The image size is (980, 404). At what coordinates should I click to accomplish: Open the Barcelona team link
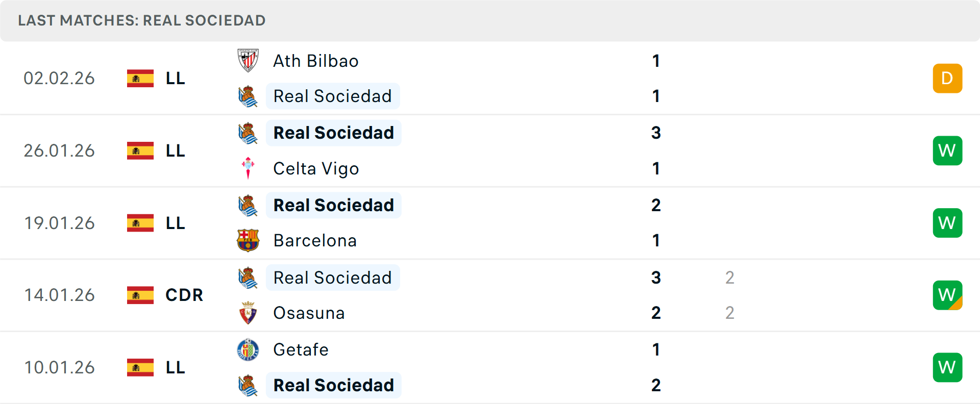(314, 240)
